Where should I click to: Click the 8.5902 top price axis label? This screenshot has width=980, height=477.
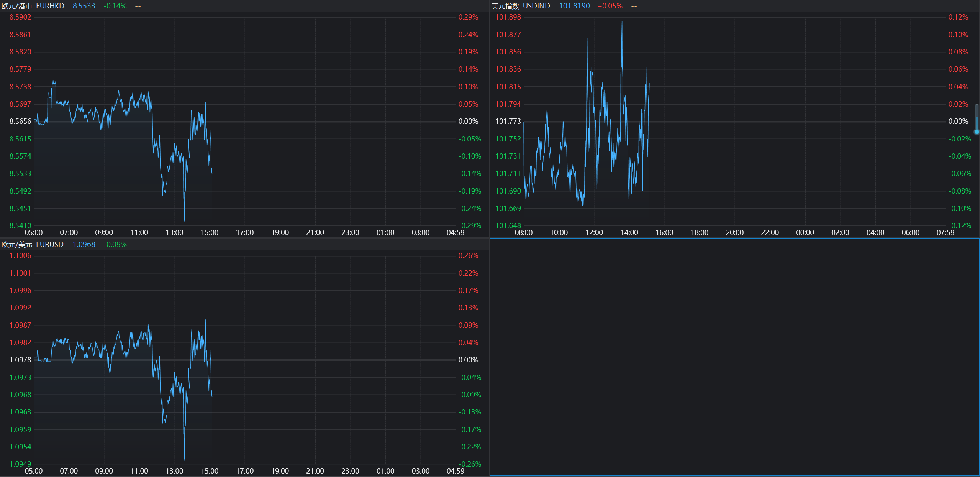(20, 17)
